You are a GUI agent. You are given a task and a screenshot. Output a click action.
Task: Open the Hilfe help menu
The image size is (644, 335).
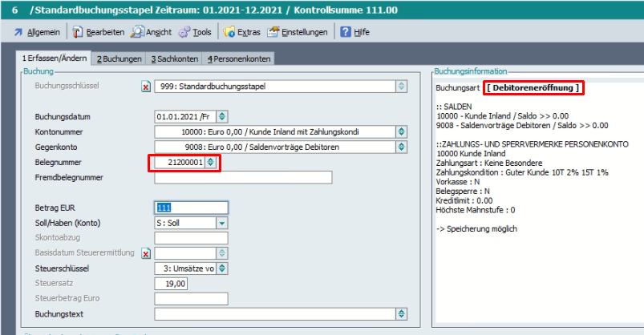pyautogui.click(x=355, y=32)
